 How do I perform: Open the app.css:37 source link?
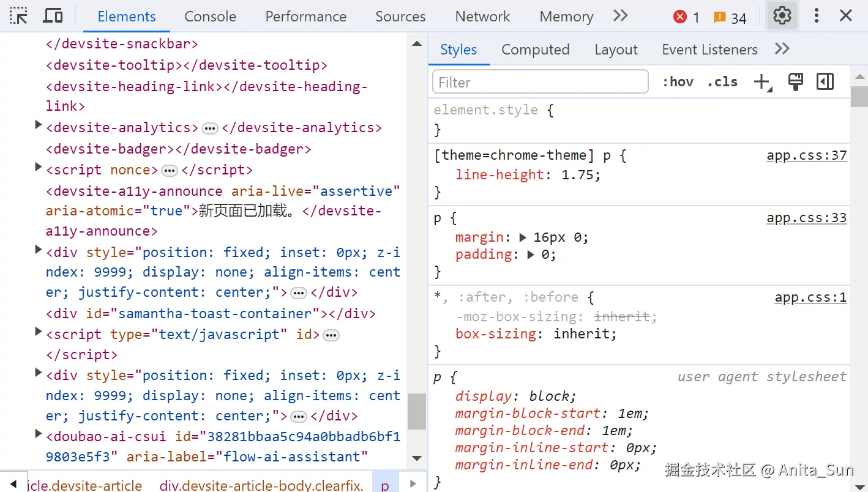pos(807,155)
